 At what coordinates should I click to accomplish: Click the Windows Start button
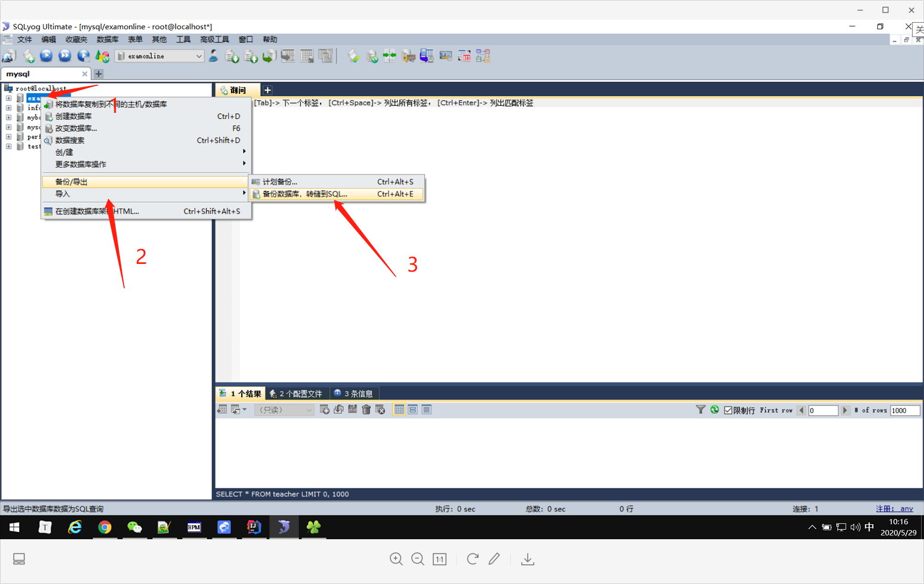(15, 527)
